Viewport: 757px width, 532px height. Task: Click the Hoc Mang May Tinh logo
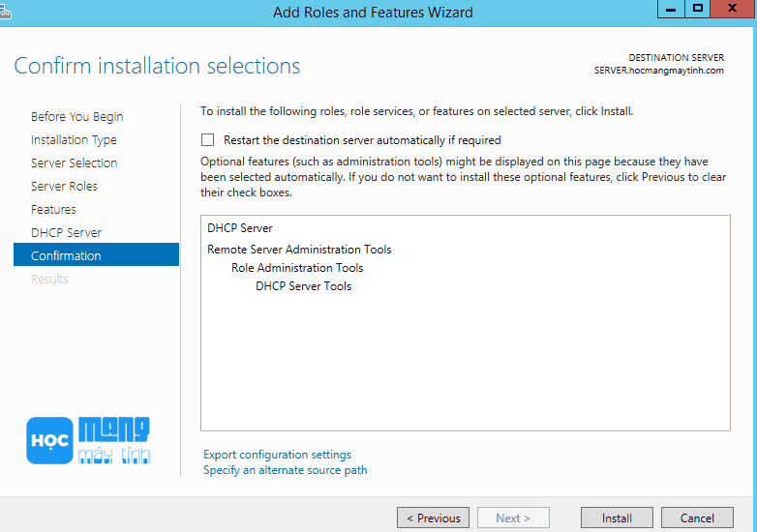pyautogui.click(x=88, y=440)
